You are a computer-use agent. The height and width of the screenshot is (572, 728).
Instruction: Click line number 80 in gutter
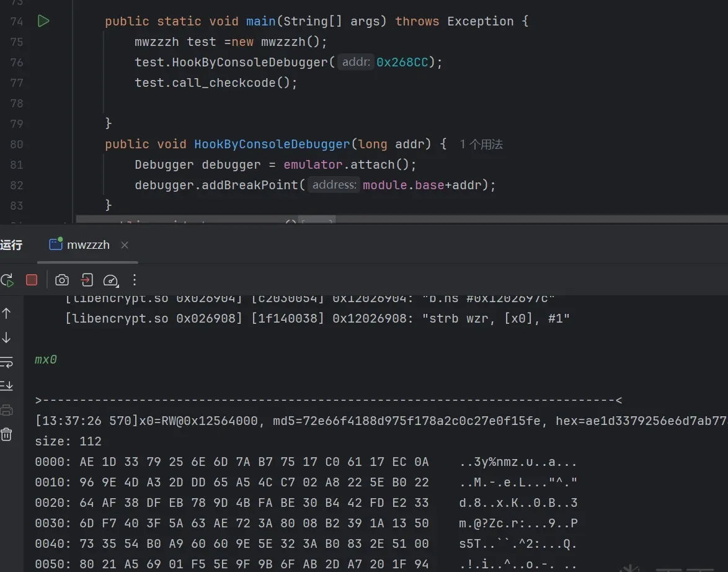pos(17,144)
